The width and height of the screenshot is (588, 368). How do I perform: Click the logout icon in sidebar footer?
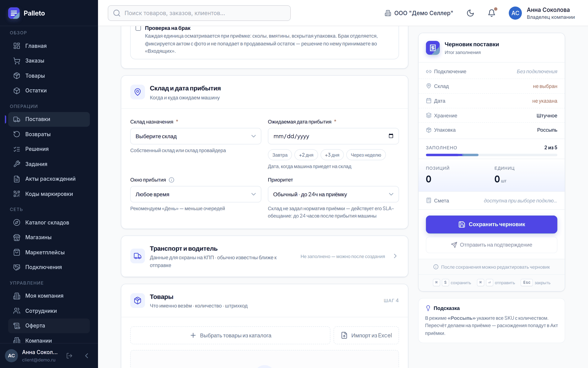[x=69, y=356]
